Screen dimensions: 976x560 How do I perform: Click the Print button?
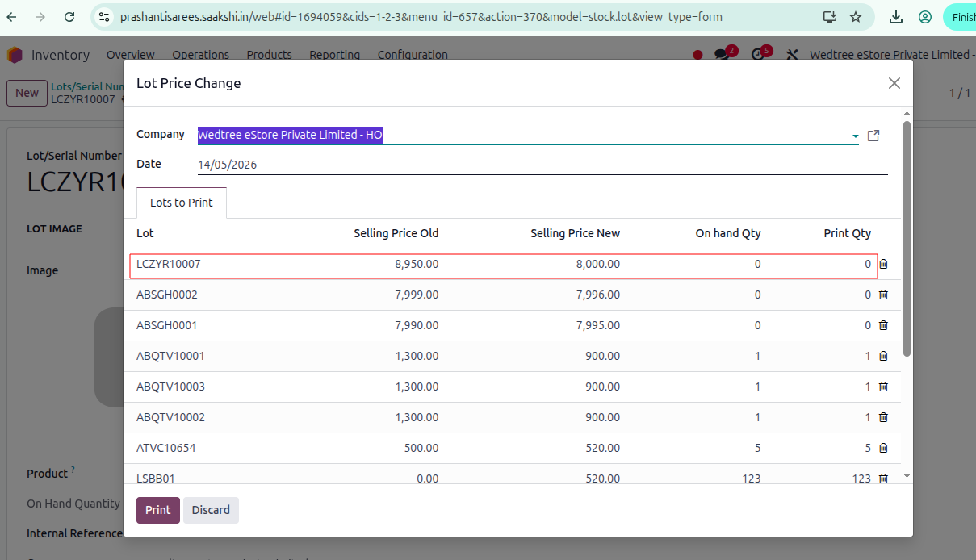(x=158, y=510)
